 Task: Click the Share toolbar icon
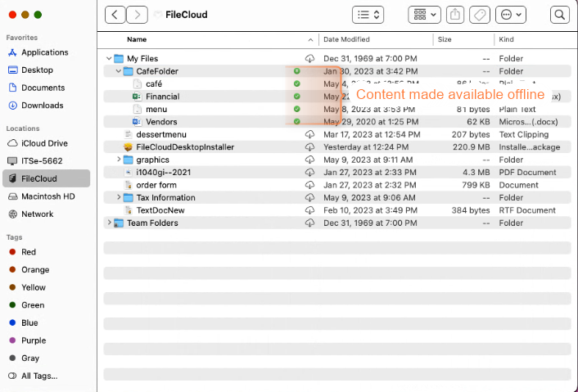455,15
